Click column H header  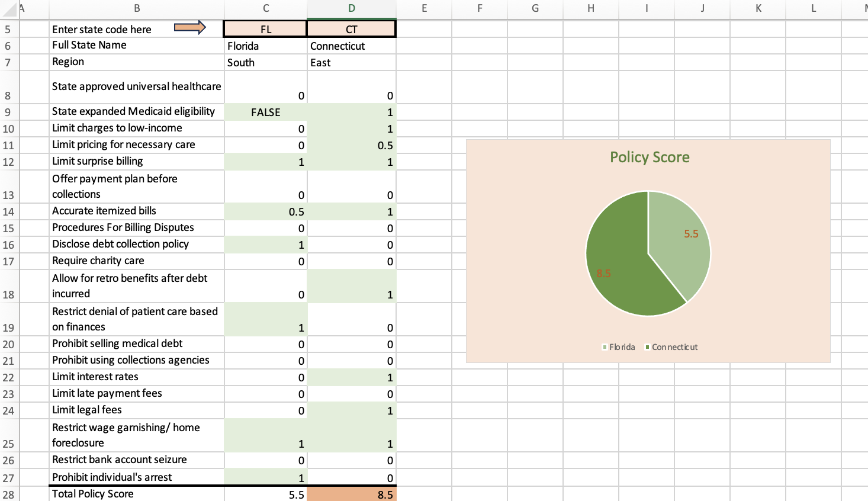click(590, 8)
